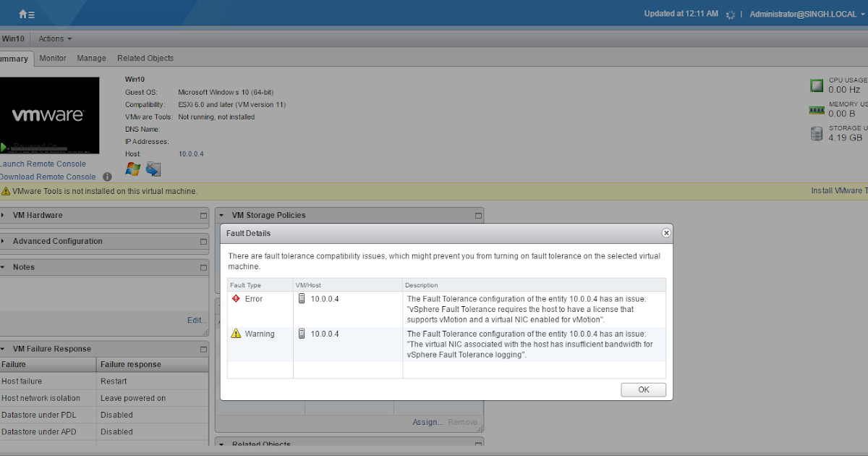Screen dimensions: 868x456
Task: Click the hamburger menu beside the Home icon
Action: tap(30, 13)
